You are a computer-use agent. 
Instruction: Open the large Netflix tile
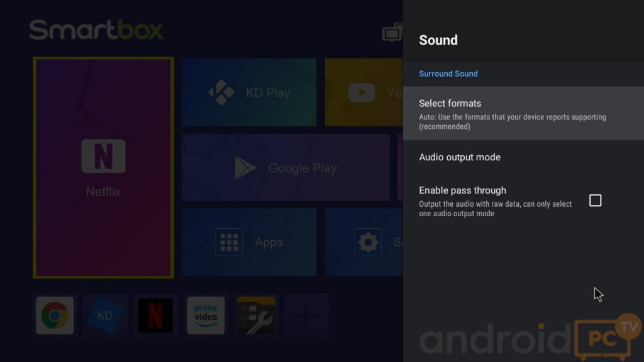(103, 168)
